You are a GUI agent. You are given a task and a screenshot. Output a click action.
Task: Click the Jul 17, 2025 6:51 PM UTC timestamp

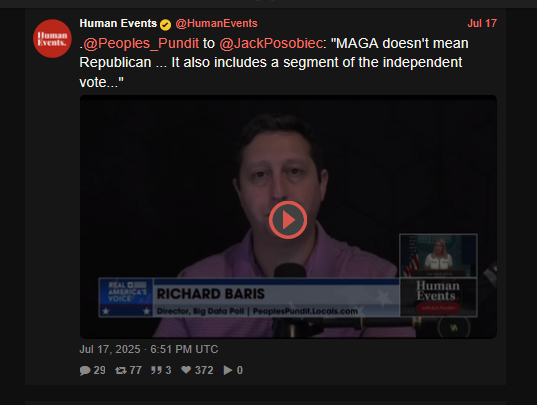(149, 349)
